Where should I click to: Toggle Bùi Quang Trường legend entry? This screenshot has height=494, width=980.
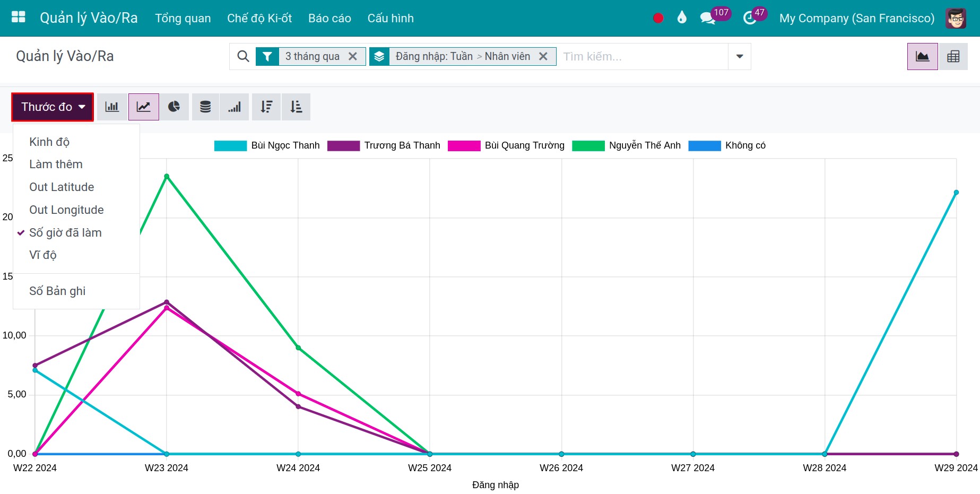point(506,145)
